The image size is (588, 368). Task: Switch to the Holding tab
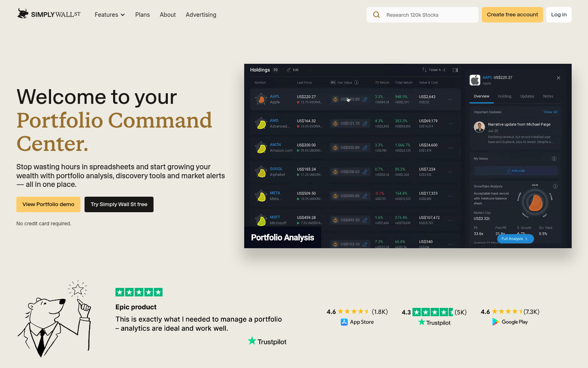pyautogui.click(x=505, y=96)
